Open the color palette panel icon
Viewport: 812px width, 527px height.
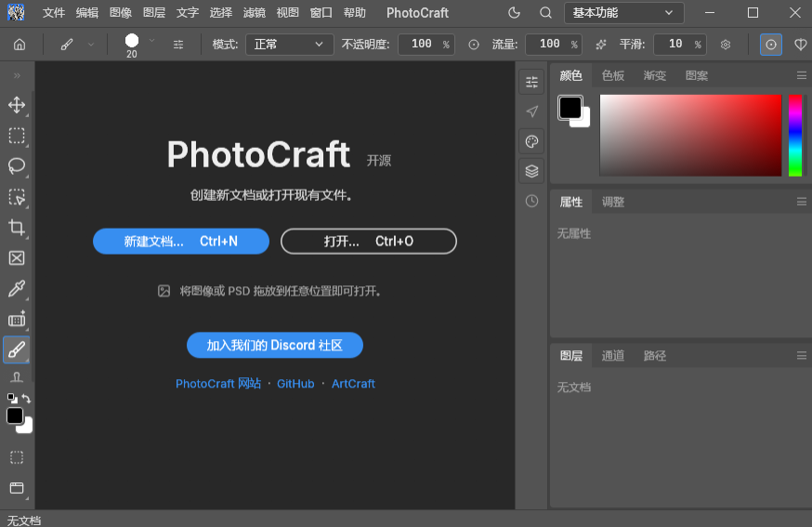click(x=531, y=141)
